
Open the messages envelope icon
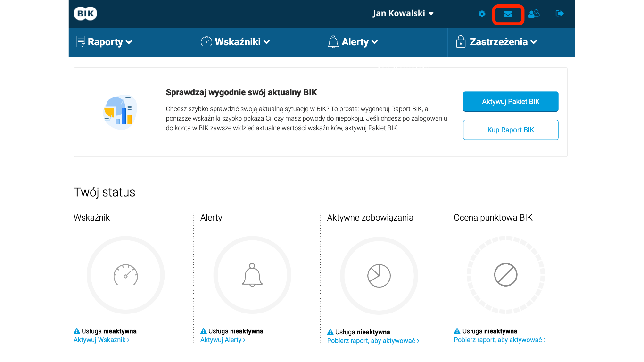coord(508,14)
